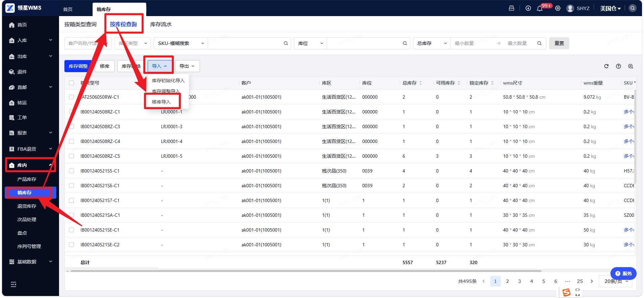Open the settings gear icon in top bar
The height and width of the screenshot is (298, 644).
558,8
